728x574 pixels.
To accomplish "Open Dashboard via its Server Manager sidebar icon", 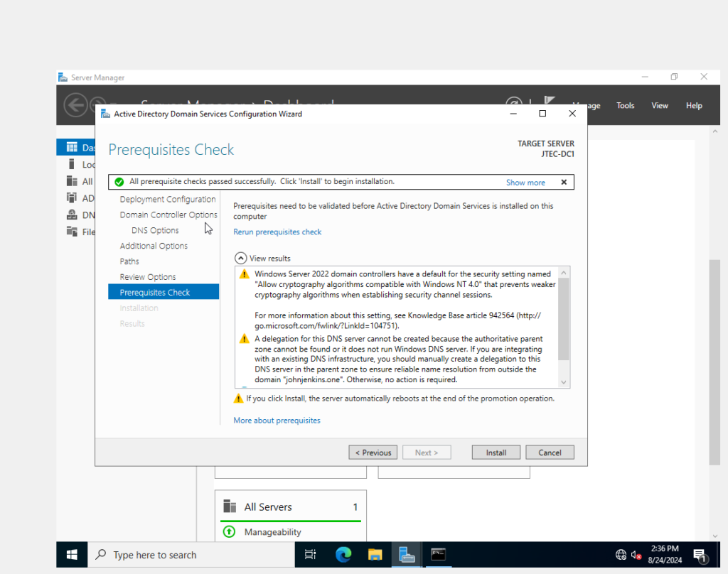I will pos(72,148).
